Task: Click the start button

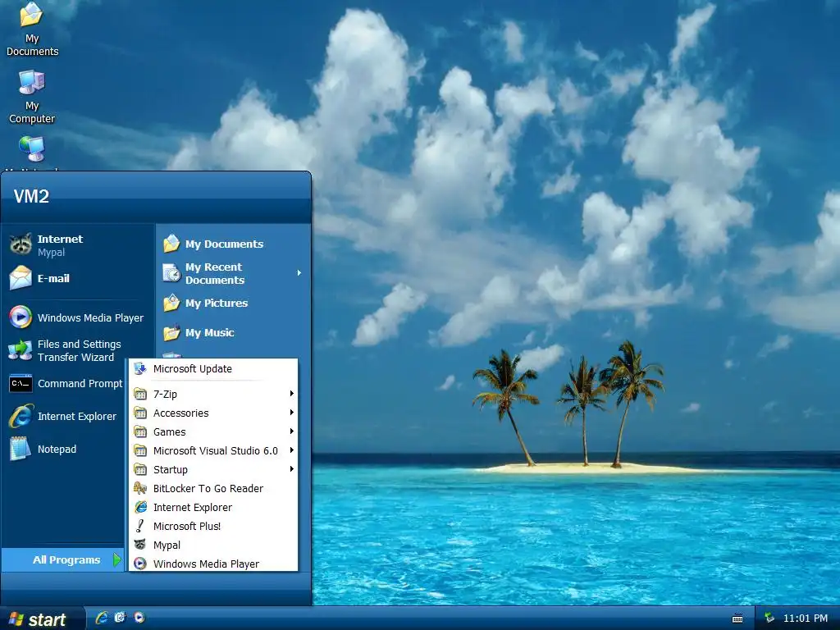Action: coord(43,619)
